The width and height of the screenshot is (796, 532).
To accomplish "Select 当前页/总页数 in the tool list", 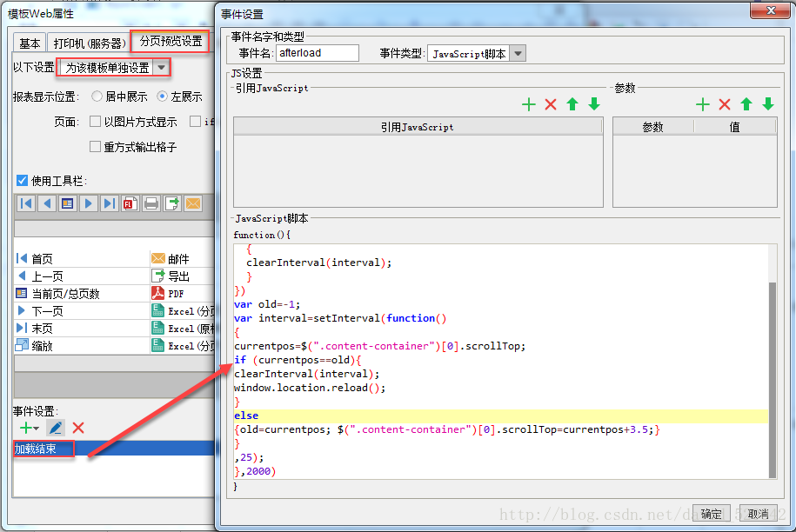I will coord(82,293).
